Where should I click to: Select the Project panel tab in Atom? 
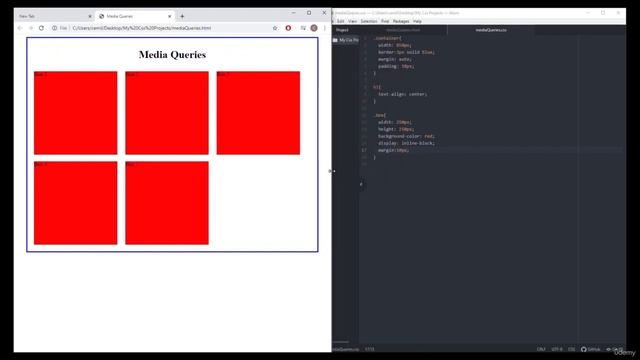[342, 30]
